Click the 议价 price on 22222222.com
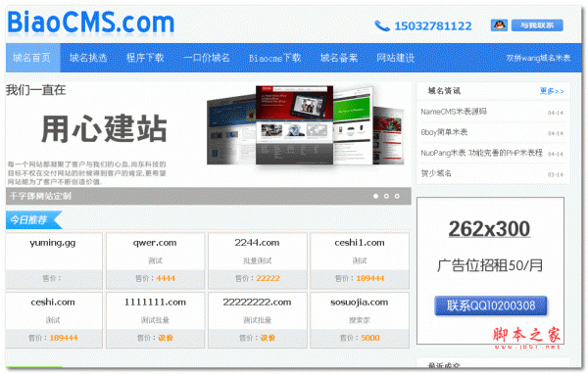 click(268, 338)
